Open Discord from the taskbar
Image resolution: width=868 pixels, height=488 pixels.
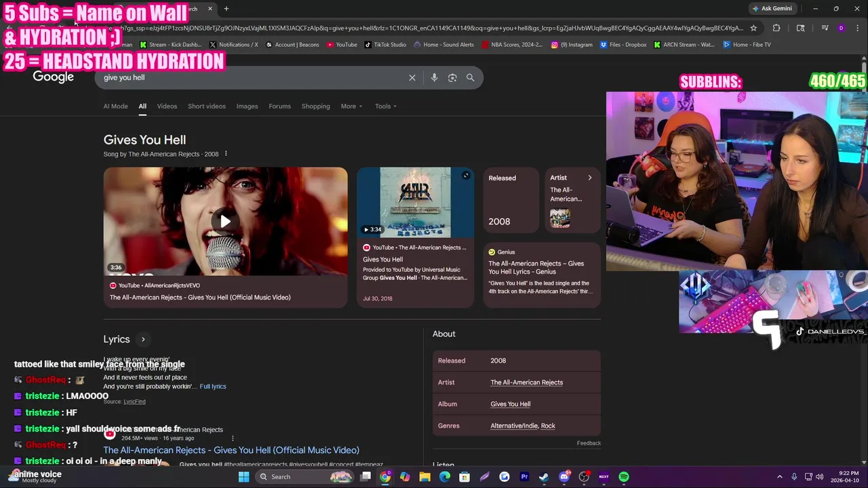tap(564, 476)
